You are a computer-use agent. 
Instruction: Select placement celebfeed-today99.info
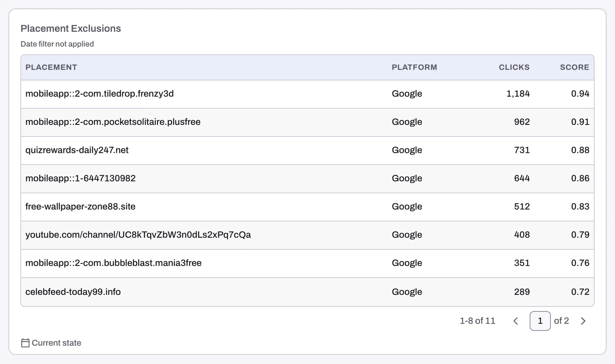click(73, 292)
